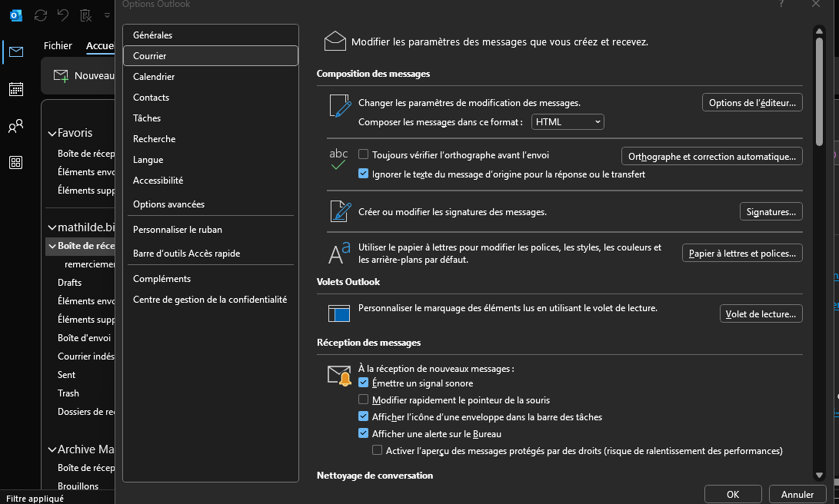Click the scrollbar down arrow in the options pane

[x=819, y=475]
